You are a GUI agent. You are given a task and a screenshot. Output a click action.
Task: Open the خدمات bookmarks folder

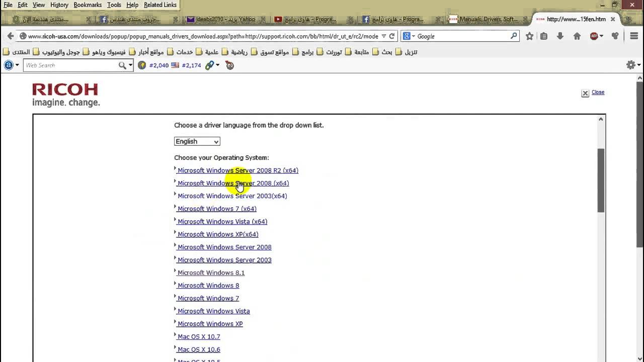tap(180, 52)
